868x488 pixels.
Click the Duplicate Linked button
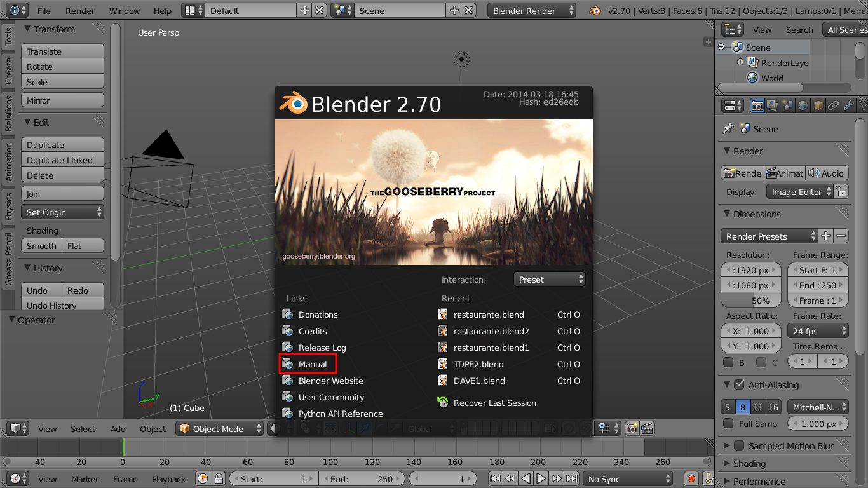(62, 160)
